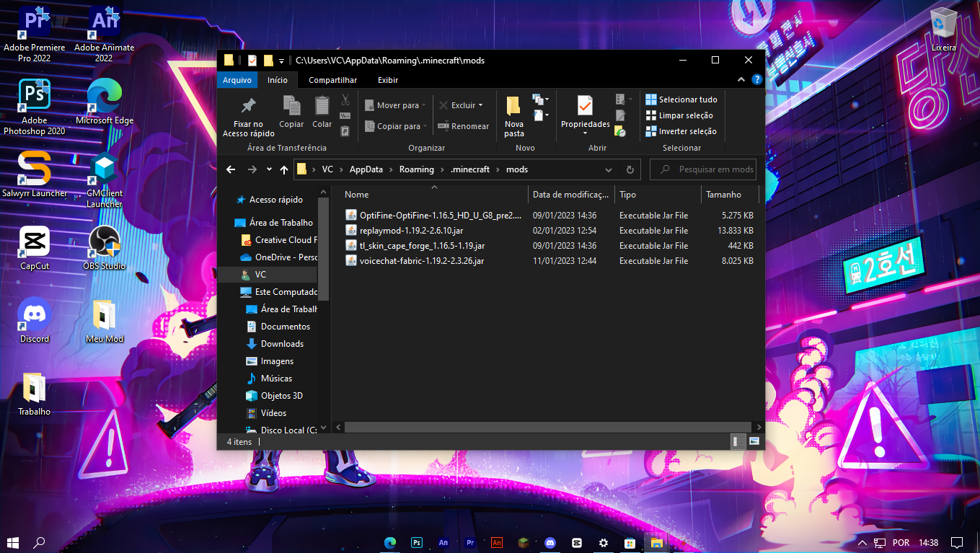Select voicechat-fabric-1.19.2-2.3.26.jar file

point(422,261)
